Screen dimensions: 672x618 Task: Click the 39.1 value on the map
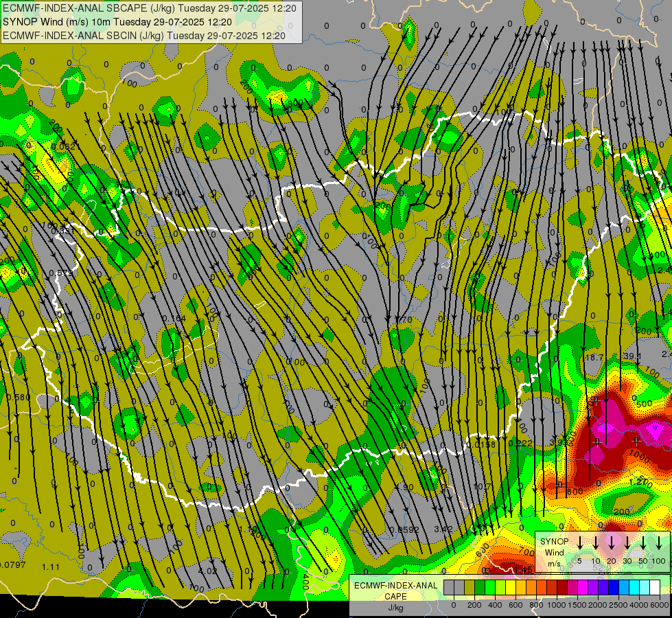(632, 356)
